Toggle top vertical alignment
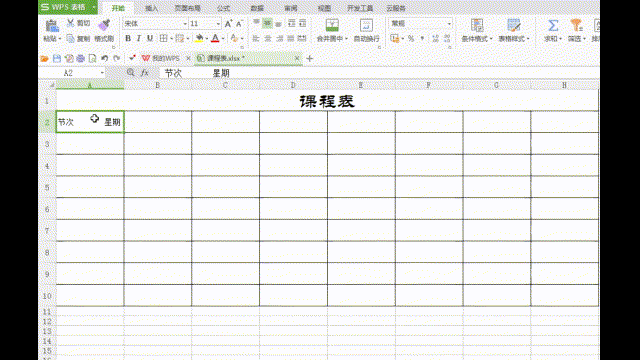This screenshot has width=640, height=360. coord(256,23)
